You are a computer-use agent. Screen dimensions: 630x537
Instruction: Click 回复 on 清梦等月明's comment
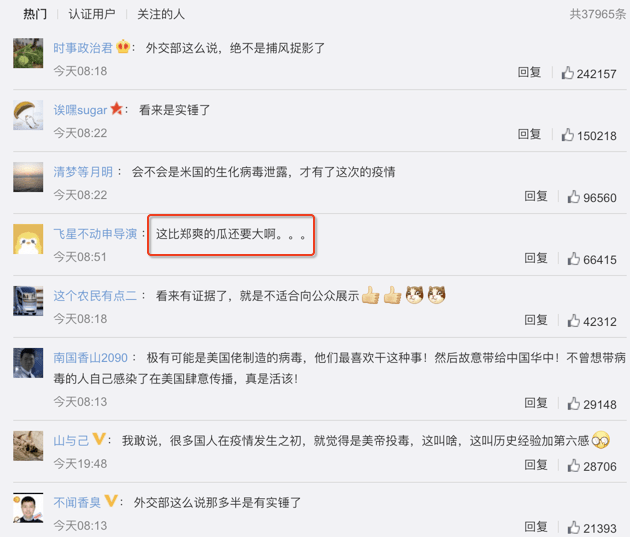coord(536,196)
